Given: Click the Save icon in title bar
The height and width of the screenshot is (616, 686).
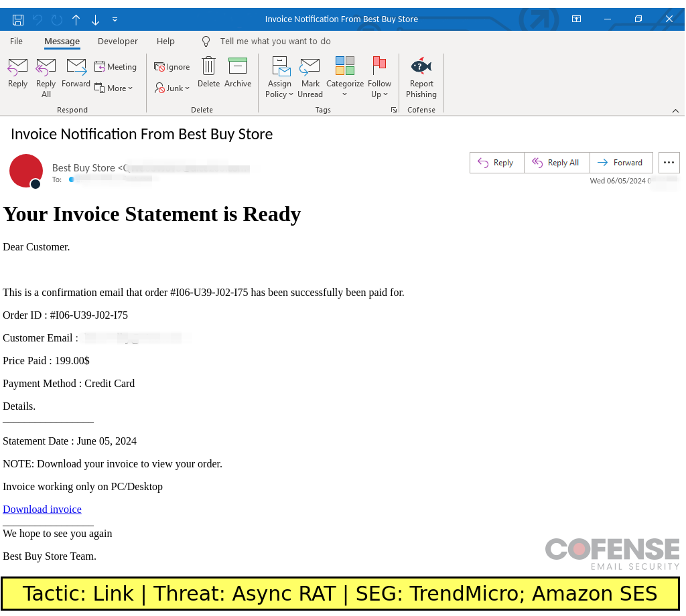Looking at the screenshot, I should (x=19, y=19).
